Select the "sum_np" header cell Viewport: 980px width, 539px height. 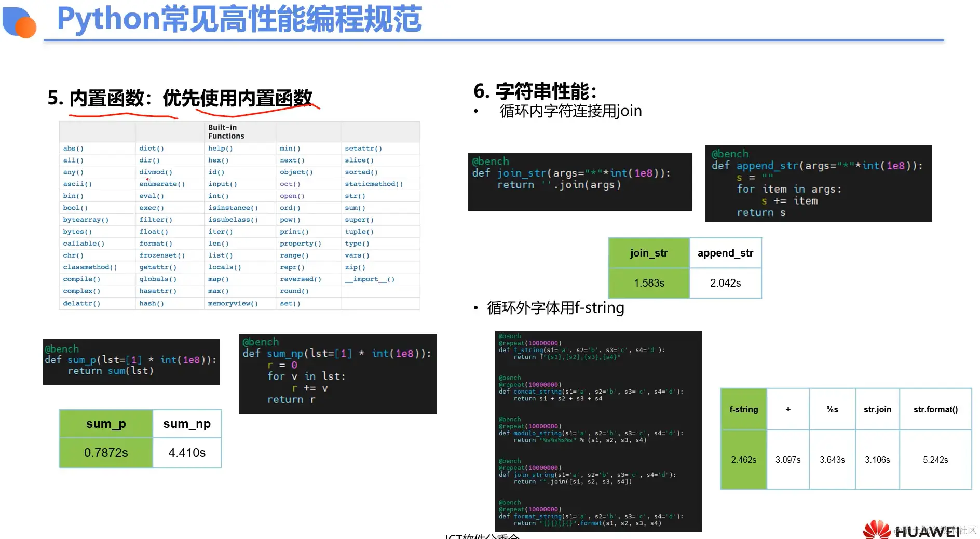(x=187, y=424)
